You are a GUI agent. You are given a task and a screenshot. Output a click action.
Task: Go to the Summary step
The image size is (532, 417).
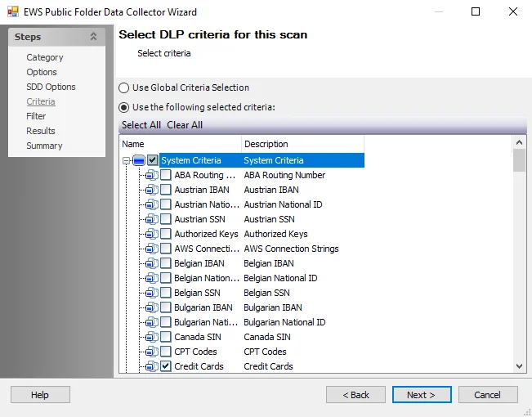click(x=44, y=146)
